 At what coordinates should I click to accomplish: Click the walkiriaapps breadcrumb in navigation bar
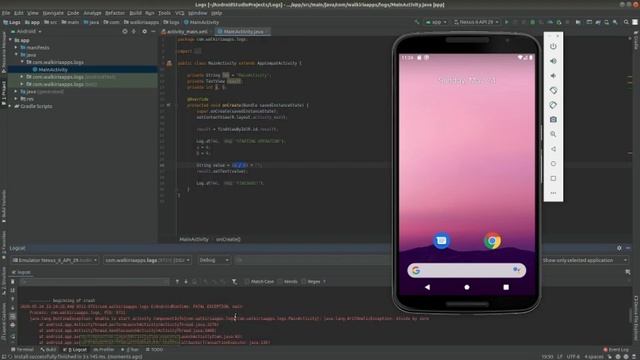(141, 22)
